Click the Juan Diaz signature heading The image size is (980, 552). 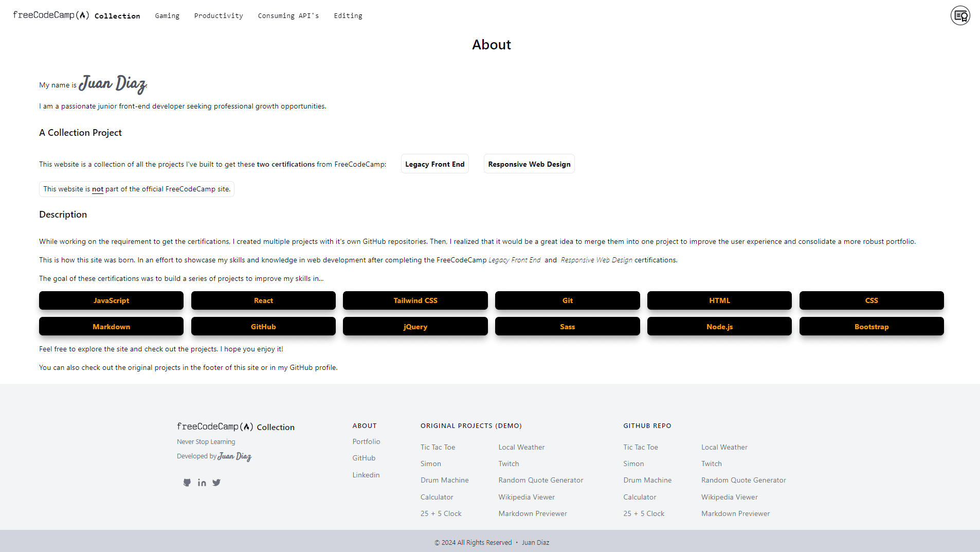tap(113, 84)
